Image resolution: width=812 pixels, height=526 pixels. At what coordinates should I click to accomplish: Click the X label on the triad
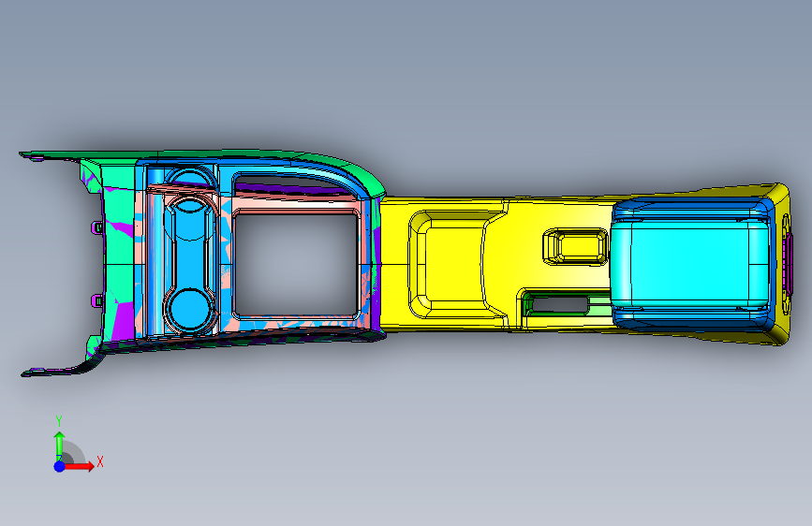(100, 461)
